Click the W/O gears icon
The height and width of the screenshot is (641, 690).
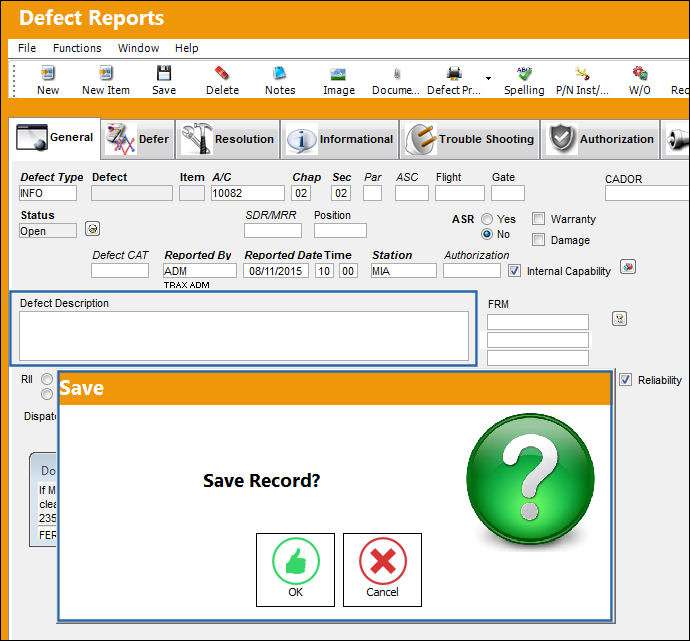(640, 73)
